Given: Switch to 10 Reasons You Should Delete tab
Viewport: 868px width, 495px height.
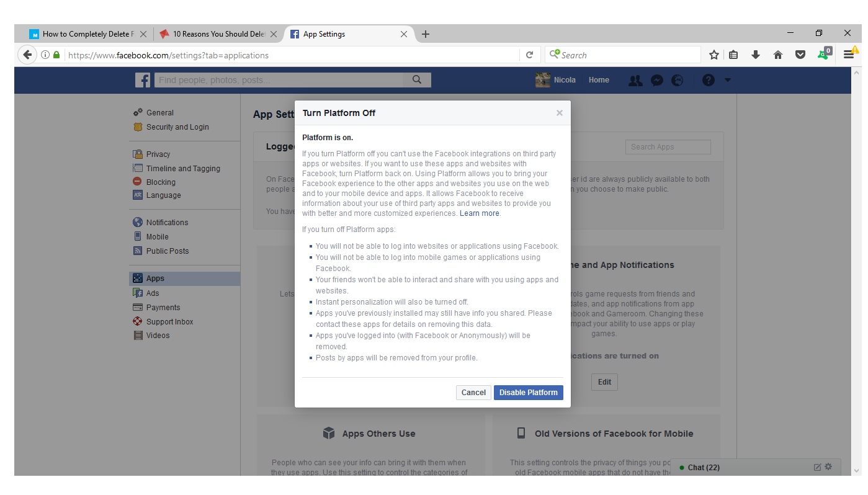Looking at the screenshot, I should coord(218,34).
